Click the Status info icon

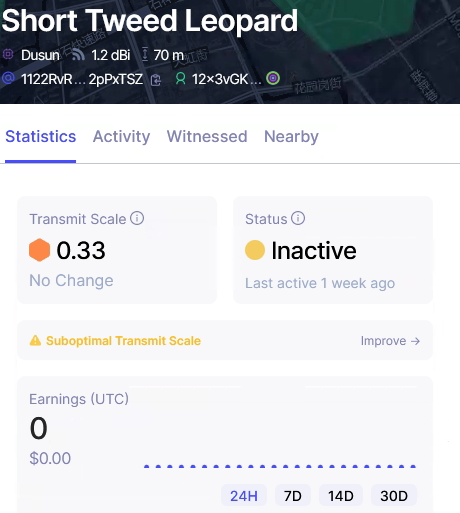(x=298, y=218)
